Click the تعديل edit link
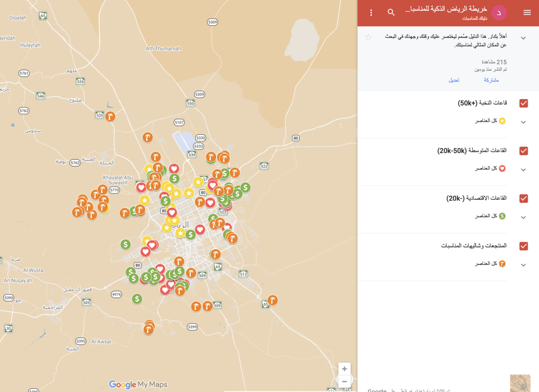Screen dimensions: 539x392 pos(454,80)
